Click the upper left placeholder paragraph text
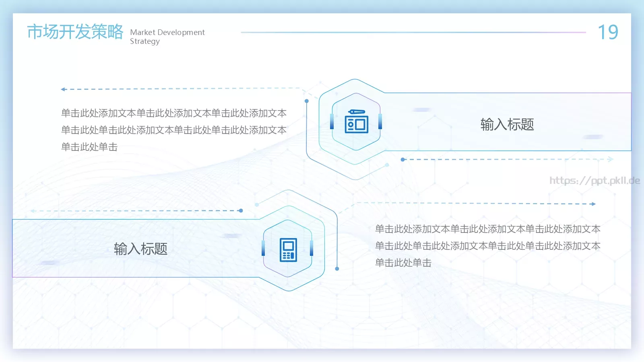The width and height of the screenshot is (644, 362). (174, 130)
